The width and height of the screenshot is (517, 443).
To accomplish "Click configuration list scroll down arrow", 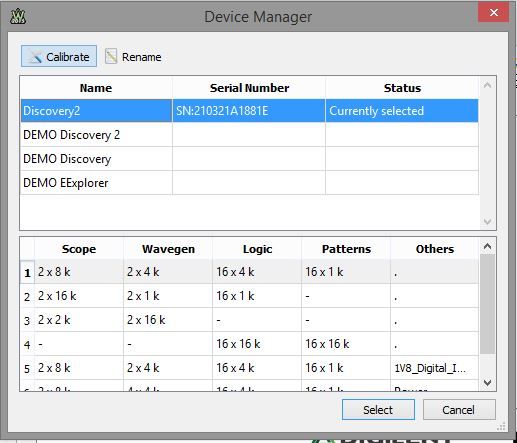I will tap(487, 382).
